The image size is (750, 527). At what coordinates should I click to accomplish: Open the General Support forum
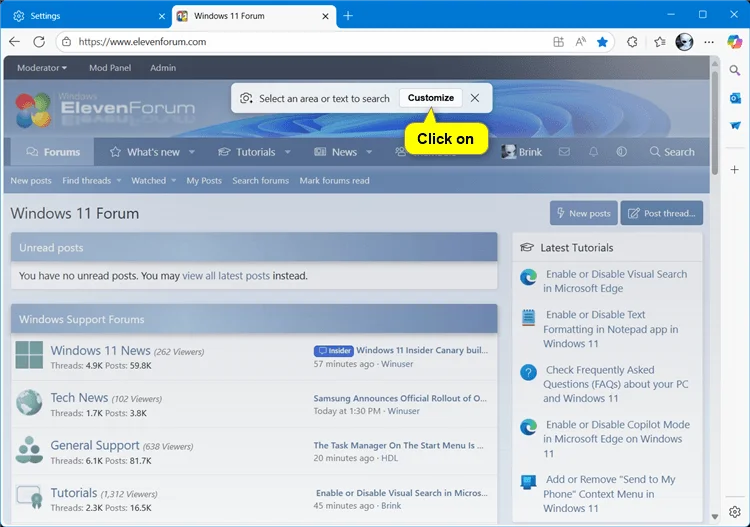pyautogui.click(x=95, y=445)
